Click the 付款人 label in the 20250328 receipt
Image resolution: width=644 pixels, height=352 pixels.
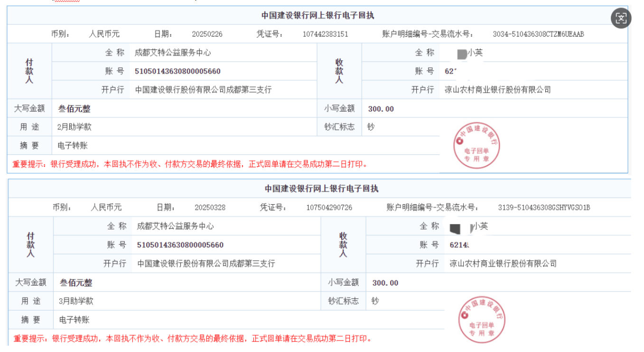[30, 245]
